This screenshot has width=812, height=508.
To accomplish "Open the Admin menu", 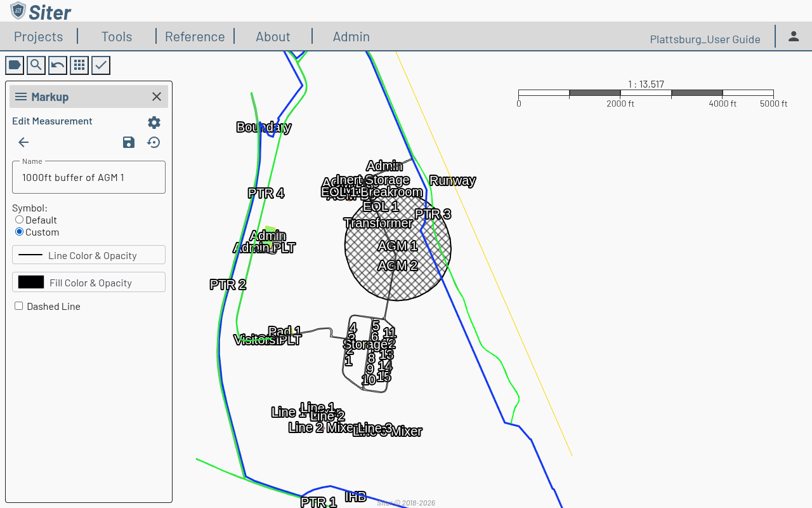I will point(351,36).
